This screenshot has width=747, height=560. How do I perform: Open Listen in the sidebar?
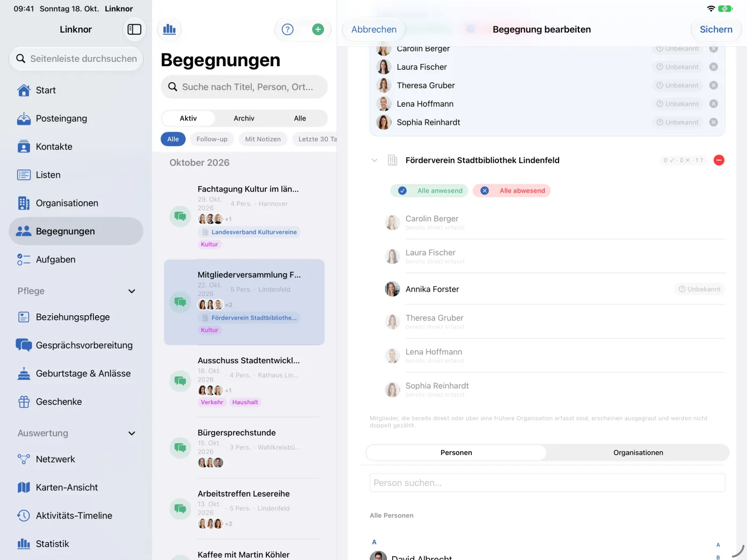point(76,175)
